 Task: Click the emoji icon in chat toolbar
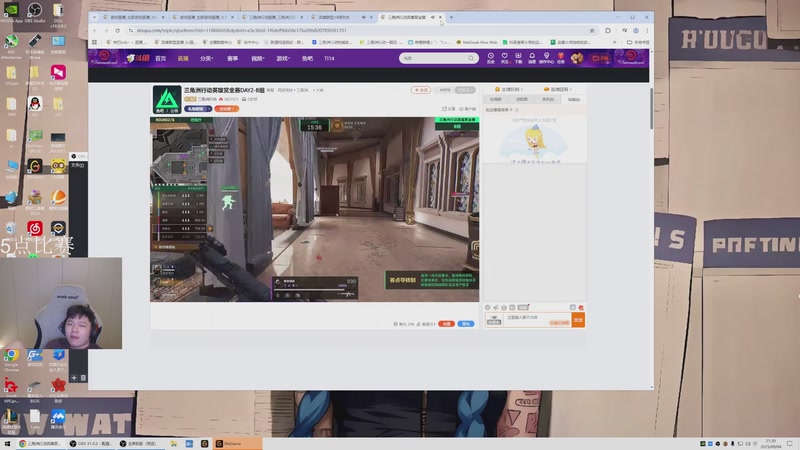point(488,308)
